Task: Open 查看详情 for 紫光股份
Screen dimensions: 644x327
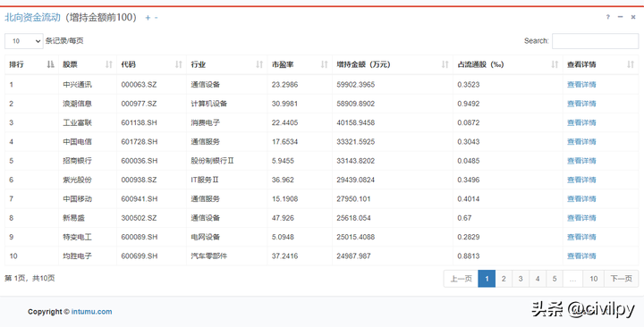Action: (581, 180)
